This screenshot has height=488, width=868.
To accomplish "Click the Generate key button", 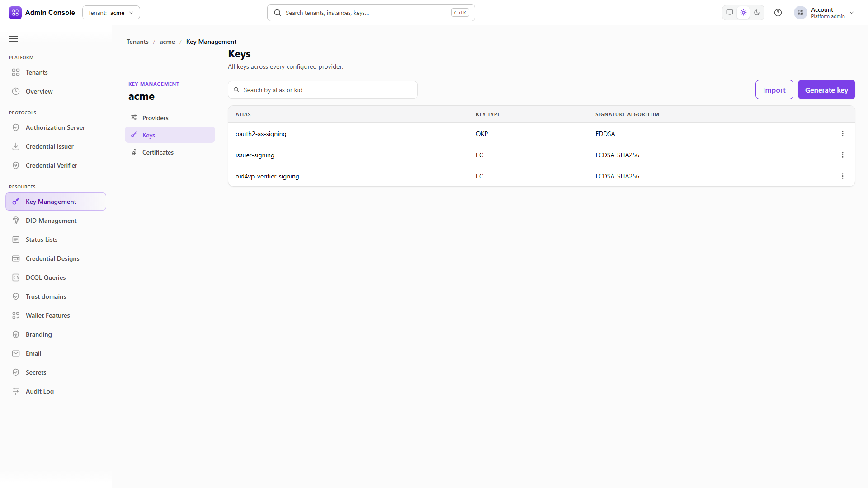I will [x=826, y=90].
